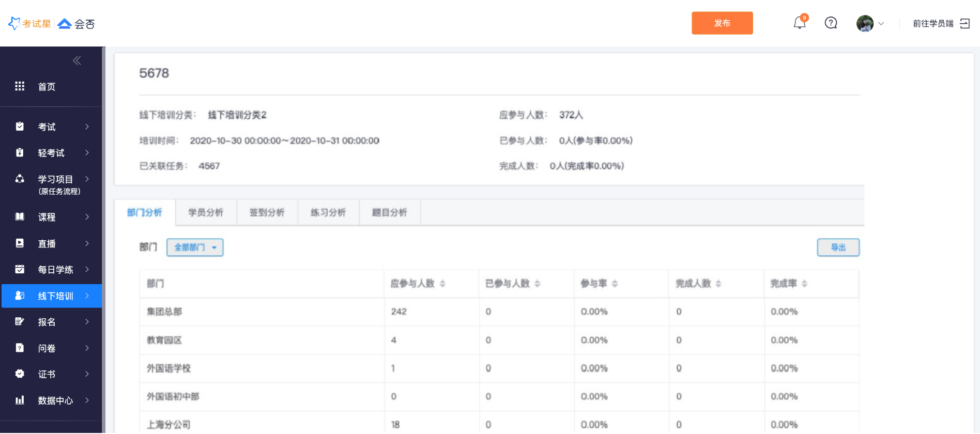Open the help question mark icon
980x434 pixels.
(831, 23)
